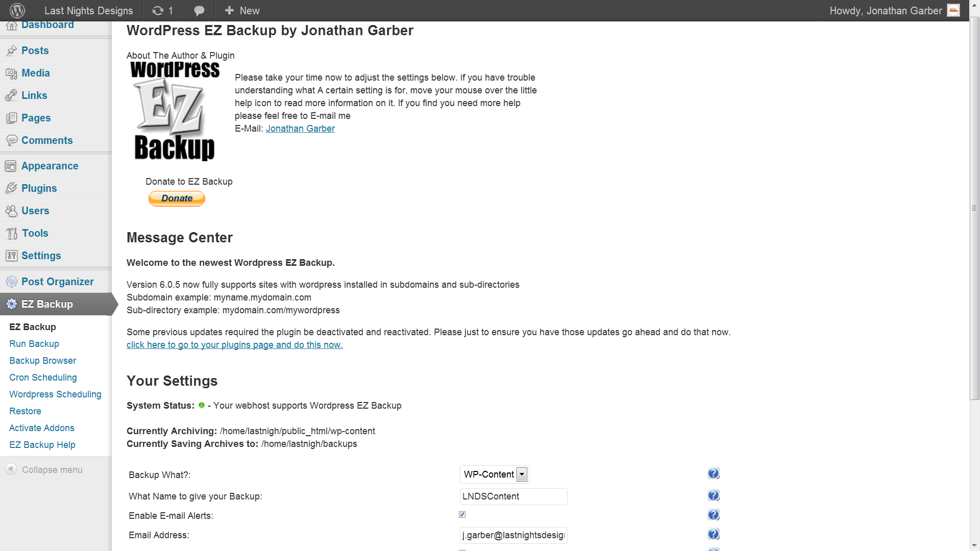The width and height of the screenshot is (980, 551).
Task: Open the Backup Browser submenu link
Action: pos(43,361)
